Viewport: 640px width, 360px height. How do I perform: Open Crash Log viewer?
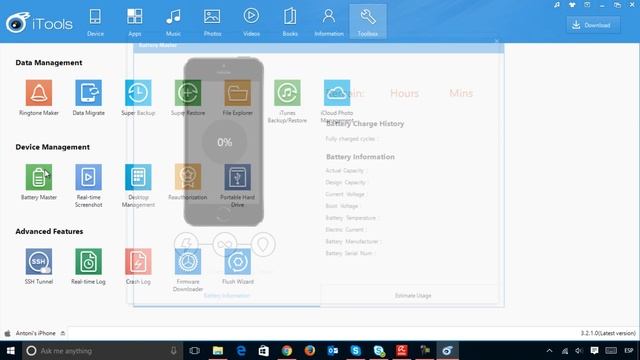(x=138, y=262)
